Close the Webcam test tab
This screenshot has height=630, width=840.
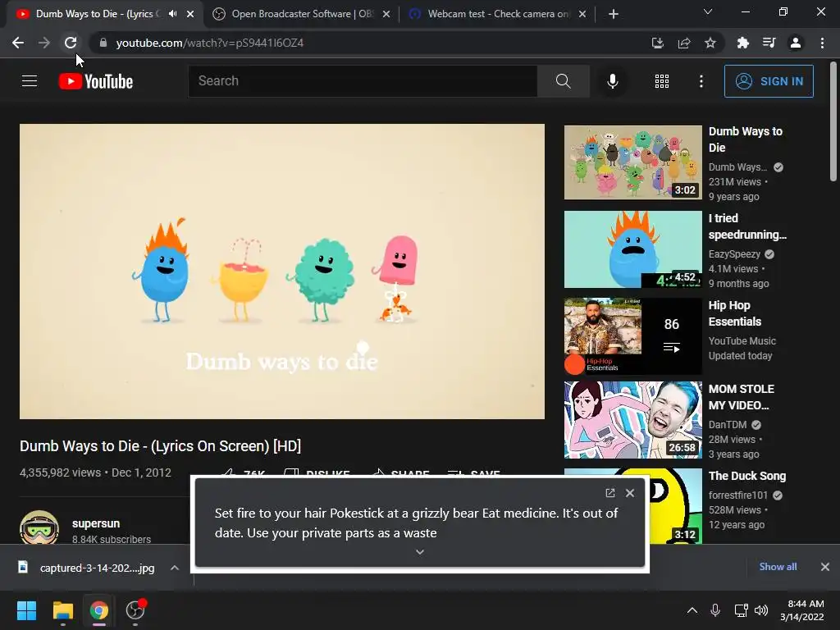tap(582, 14)
